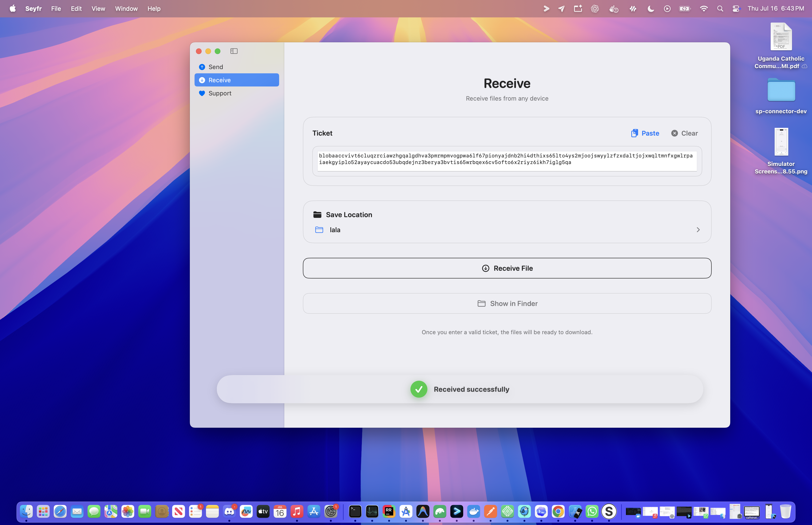Image resolution: width=812 pixels, height=525 pixels.
Task: Expand the lala save location chevron
Action: 698,230
